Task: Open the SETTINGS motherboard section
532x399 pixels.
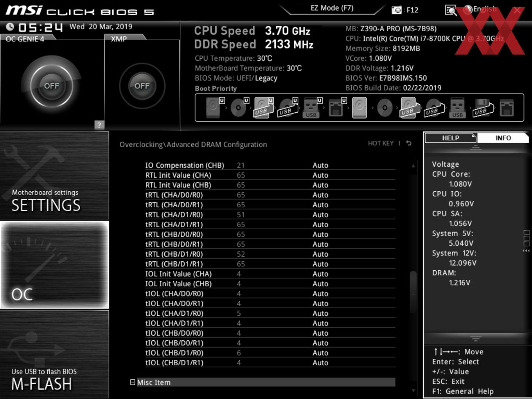Action: [54, 176]
